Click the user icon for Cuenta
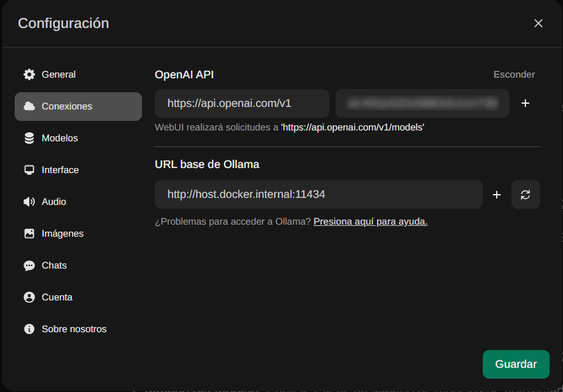Viewport: 563px width, 392px height. (29, 297)
